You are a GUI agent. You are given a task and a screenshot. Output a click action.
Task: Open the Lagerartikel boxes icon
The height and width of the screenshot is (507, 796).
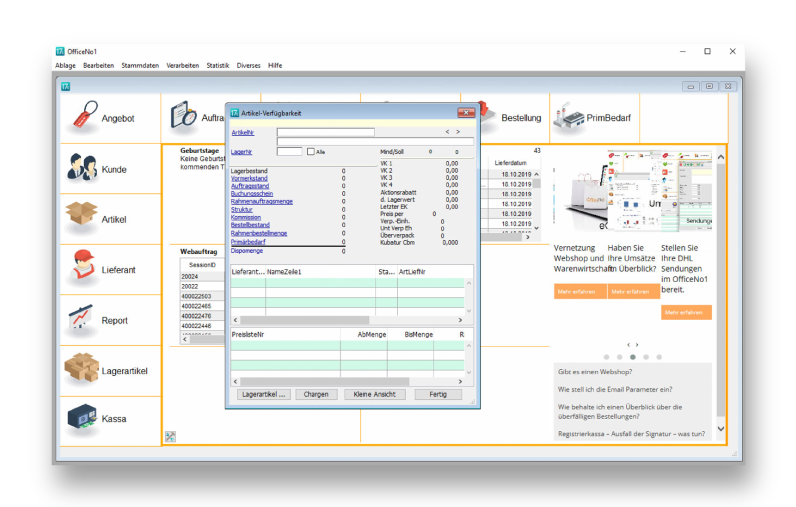tap(82, 370)
